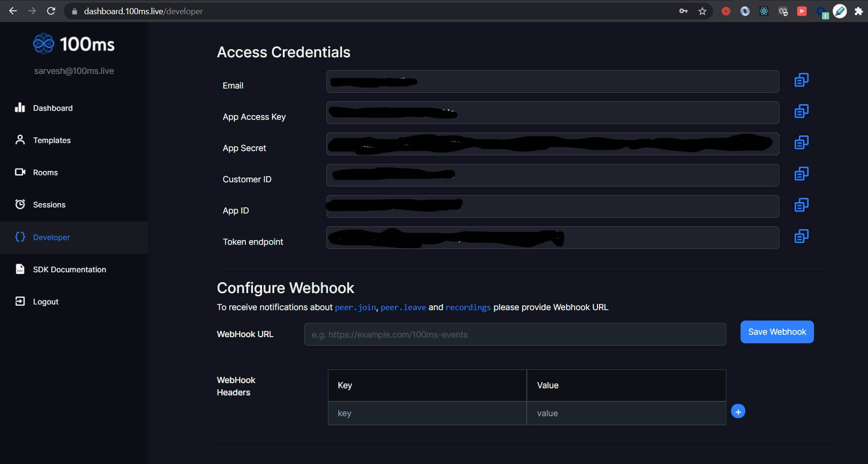Click the 100ms logo
Viewport: 868px width, 464px height.
click(x=73, y=44)
